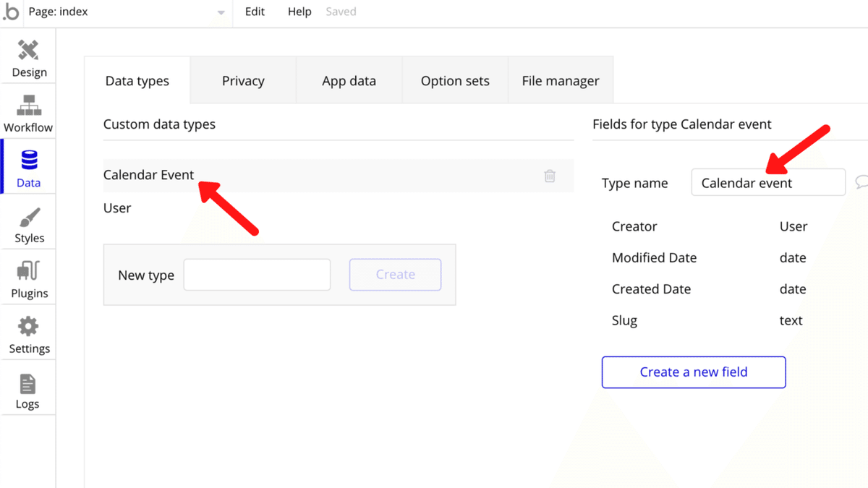Switch to the Privacy tab
The width and height of the screenshot is (868, 488).
pos(243,81)
